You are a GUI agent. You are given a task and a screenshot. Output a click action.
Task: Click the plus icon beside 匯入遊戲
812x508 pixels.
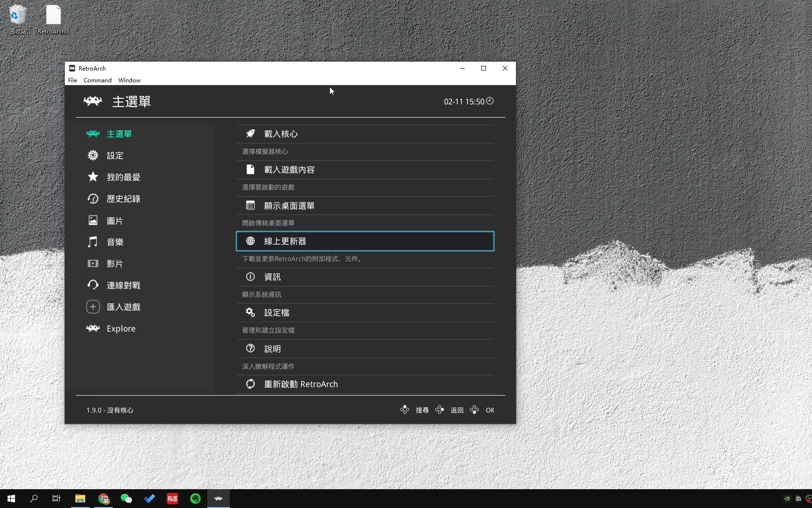[93, 307]
